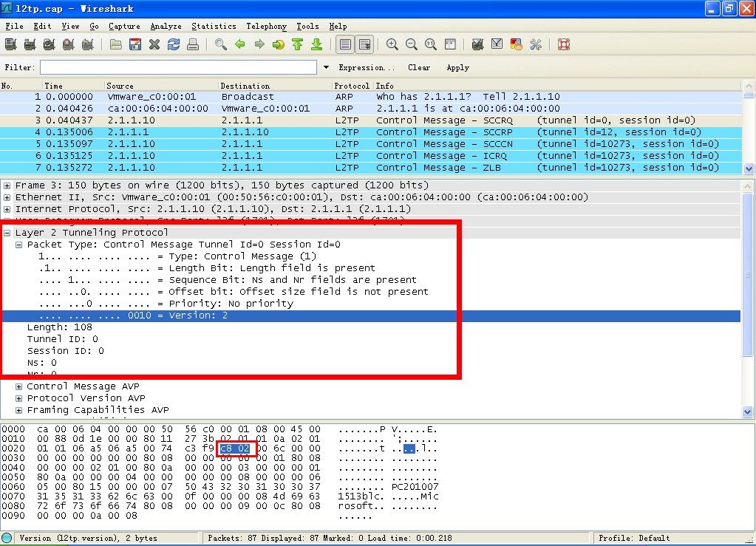Click the Find packet magnifier icon
Viewport: 756px width, 546px height.
(x=220, y=45)
